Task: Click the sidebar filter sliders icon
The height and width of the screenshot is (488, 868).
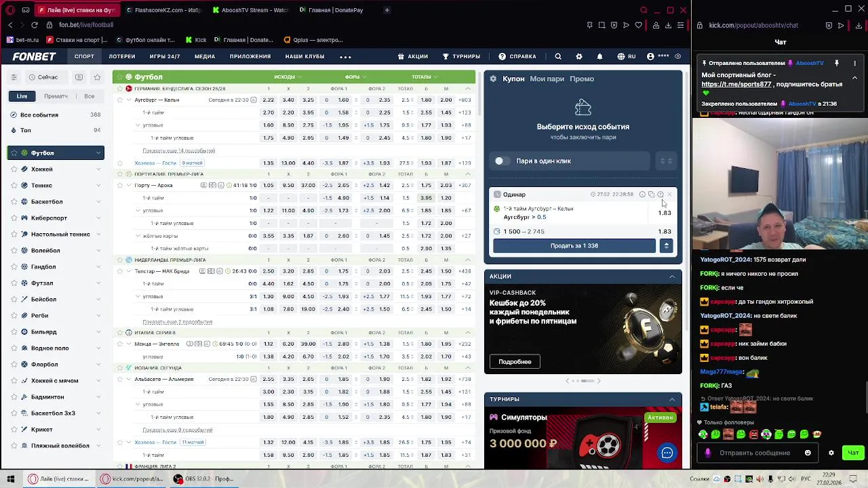Action: pos(14,77)
